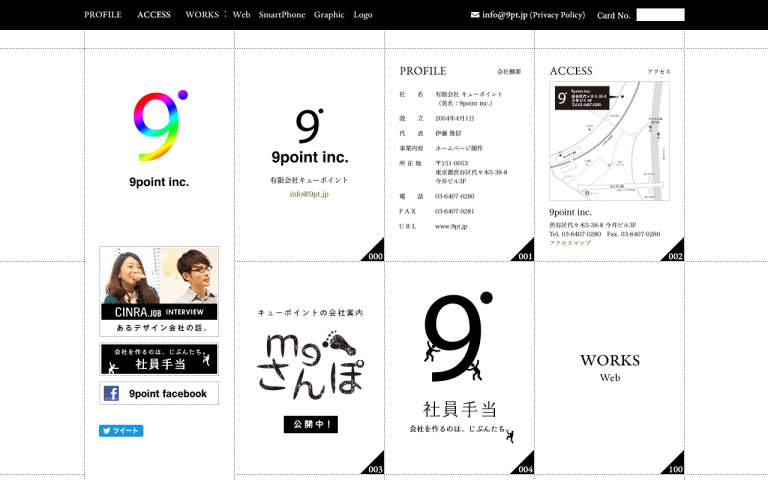This screenshot has height=480, width=768.
Task: Open the 9point facebook banner
Action: pos(159,393)
